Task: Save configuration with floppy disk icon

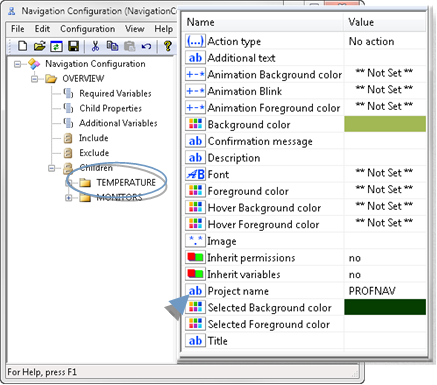Action: pos(73,46)
